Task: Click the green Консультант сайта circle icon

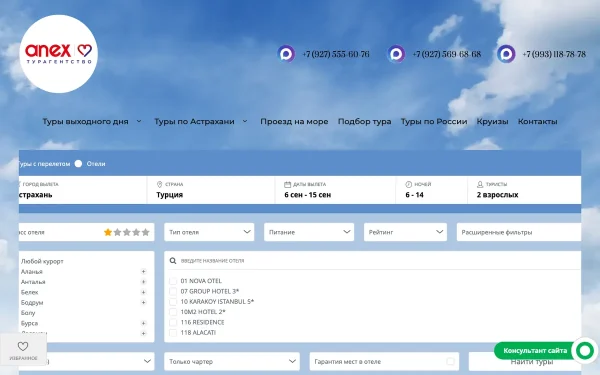Action: click(585, 351)
